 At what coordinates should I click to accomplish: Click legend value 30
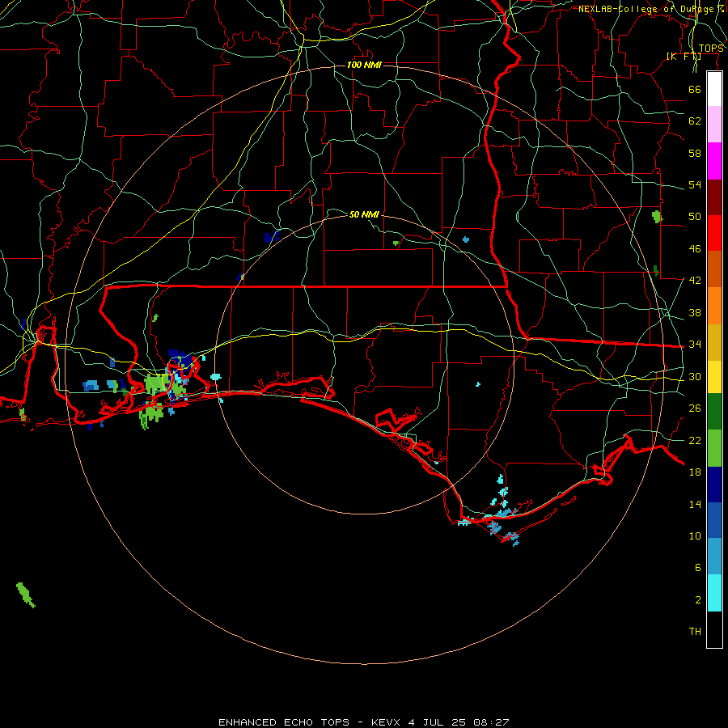695,376
